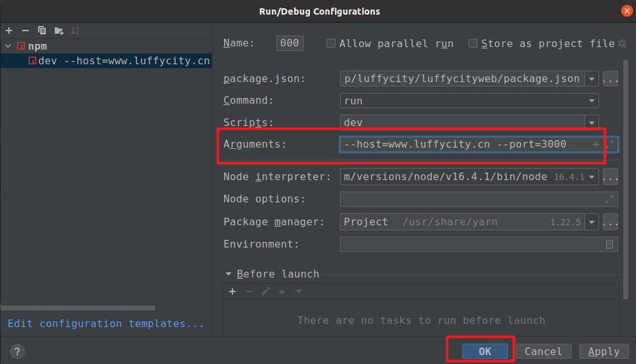The image size is (636, 364).
Task: Sort configurations alphabetically
Action: click(76, 31)
